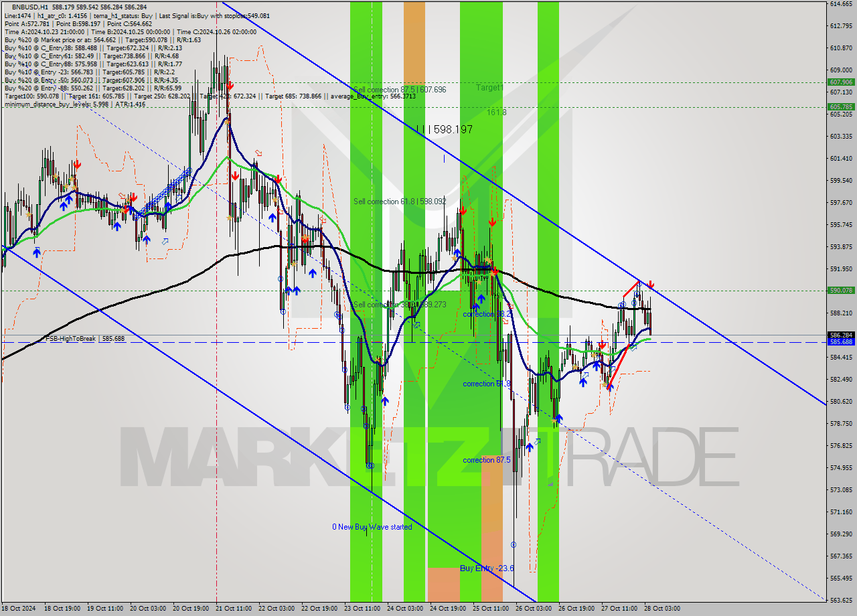Click the 614.625 price axis value

[x=841, y=4]
